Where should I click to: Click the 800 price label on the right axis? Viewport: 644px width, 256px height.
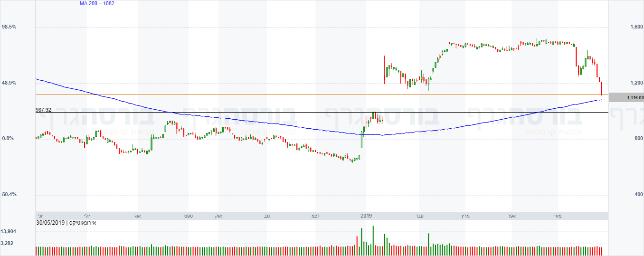click(638, 139)
